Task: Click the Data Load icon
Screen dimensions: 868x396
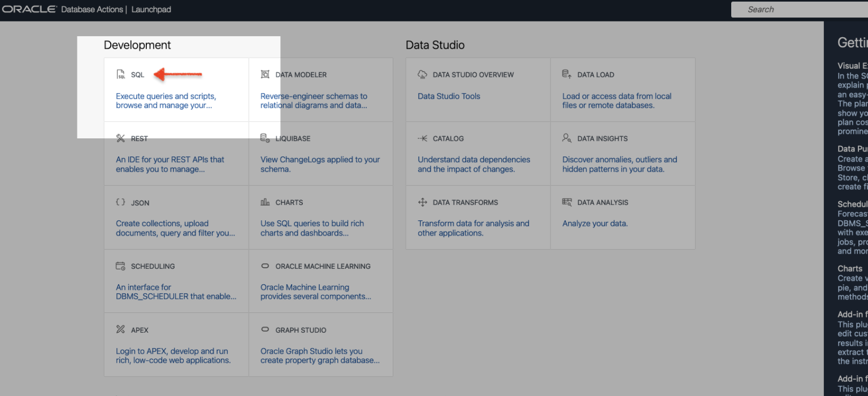Action: tap(567, 74)
